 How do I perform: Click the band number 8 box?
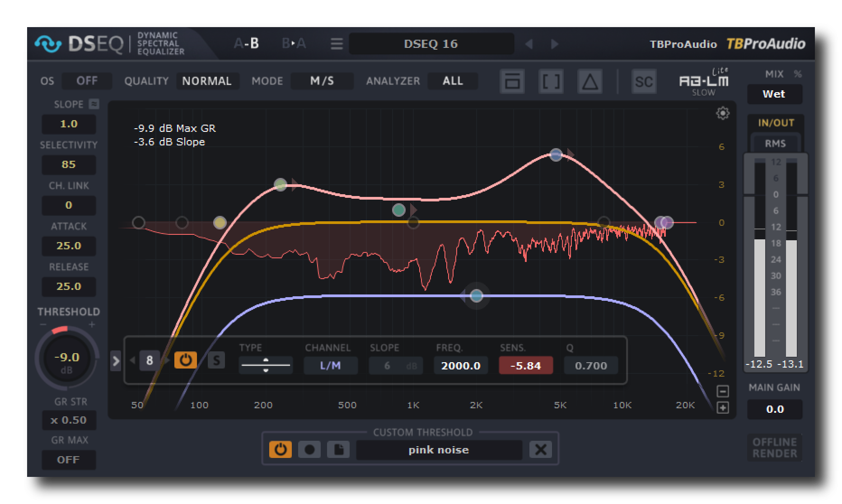[150, 360]
